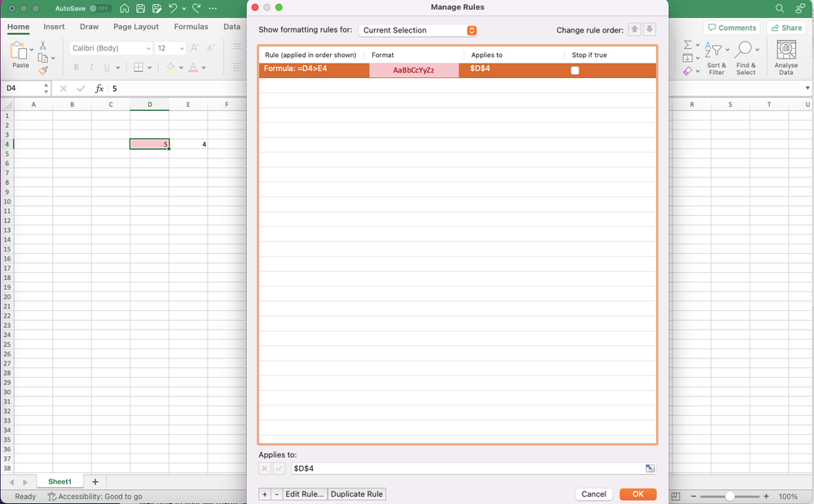
Task: Toggle bold formatting
Action: tap(75, 66)
